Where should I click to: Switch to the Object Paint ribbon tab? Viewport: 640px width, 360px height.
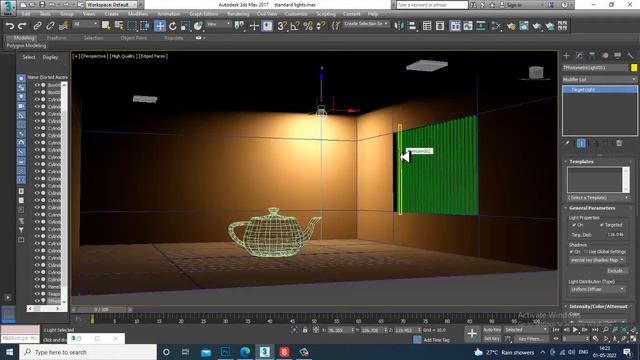(133, 38)
